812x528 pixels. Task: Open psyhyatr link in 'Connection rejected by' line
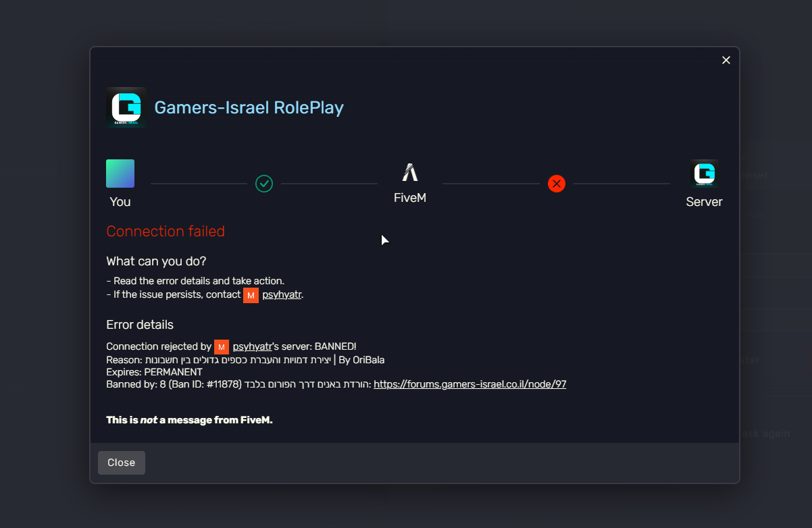coord(252,347)
